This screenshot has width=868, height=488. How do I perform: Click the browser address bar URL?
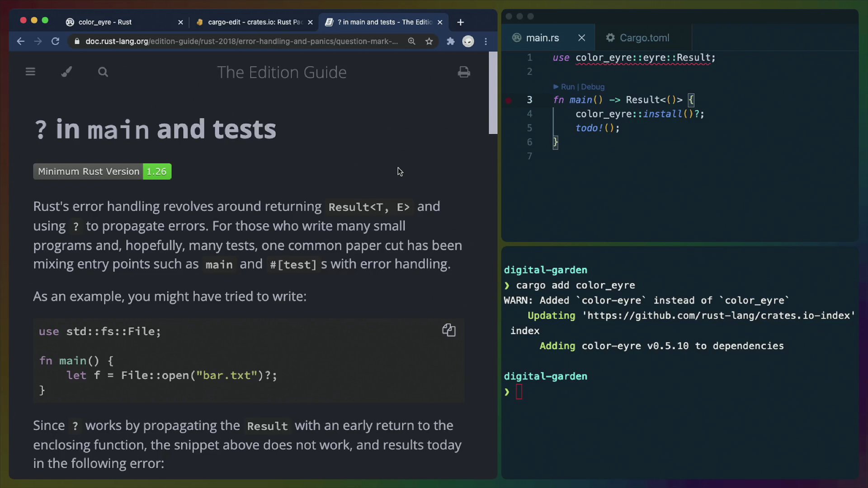coord(242,41)
